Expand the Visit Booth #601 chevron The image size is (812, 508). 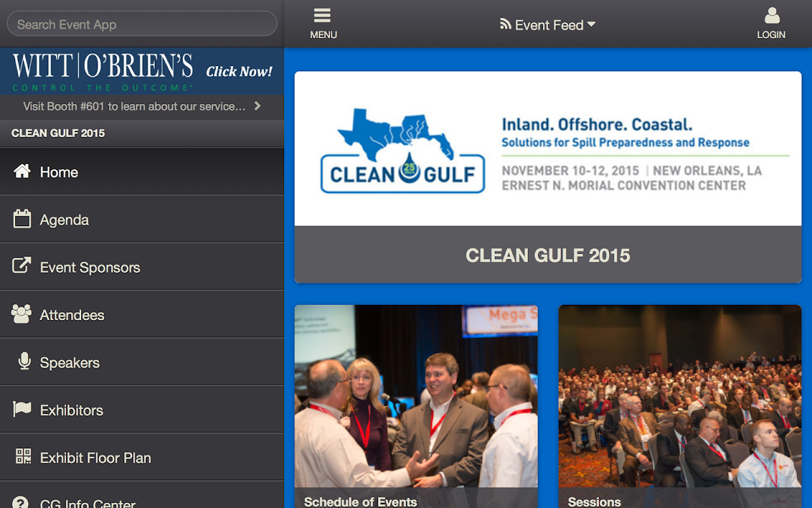258,106
